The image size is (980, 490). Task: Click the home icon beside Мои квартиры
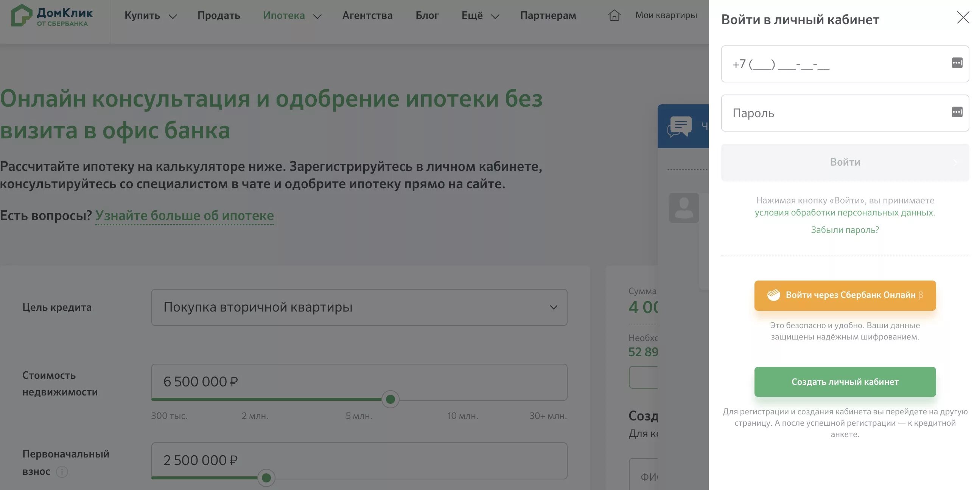(614, 15)
